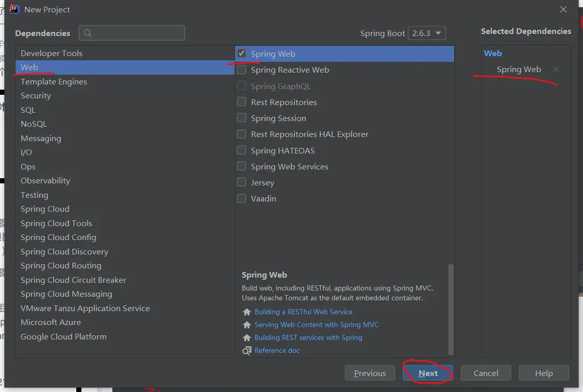Select the Web category

pyautogui.click(x=125, y=67)
